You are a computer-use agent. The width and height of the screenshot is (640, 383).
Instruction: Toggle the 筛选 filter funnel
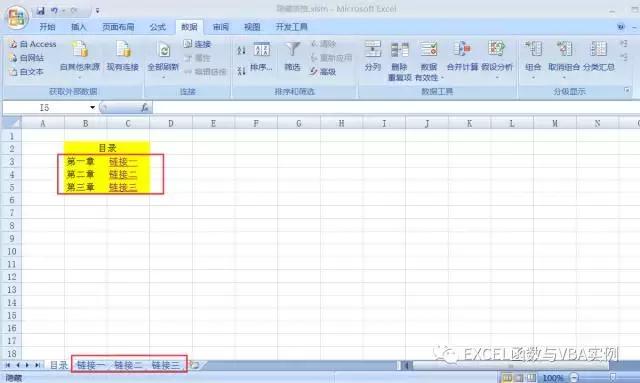tap(292, 56)
